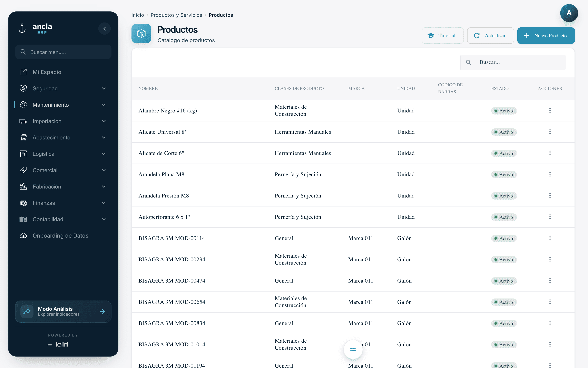This screenshot has height=368, width=588.
Task: Click Activo status of Alambre Negro #16
Action: (x=504, y=111)
